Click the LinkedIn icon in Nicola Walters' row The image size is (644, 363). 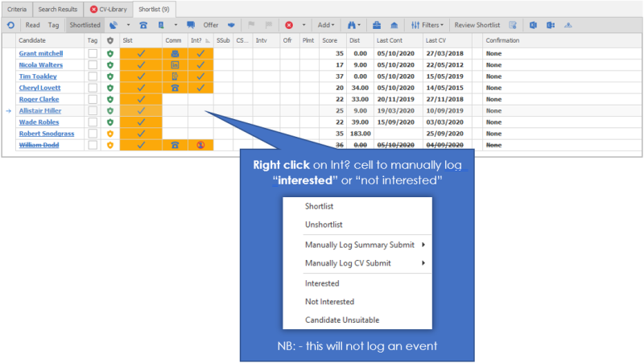click(x=175, y=65)
